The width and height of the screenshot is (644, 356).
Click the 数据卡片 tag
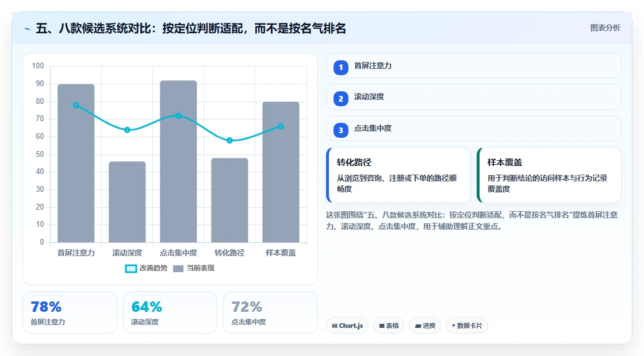pyautogui.click(x=466, y=326)
